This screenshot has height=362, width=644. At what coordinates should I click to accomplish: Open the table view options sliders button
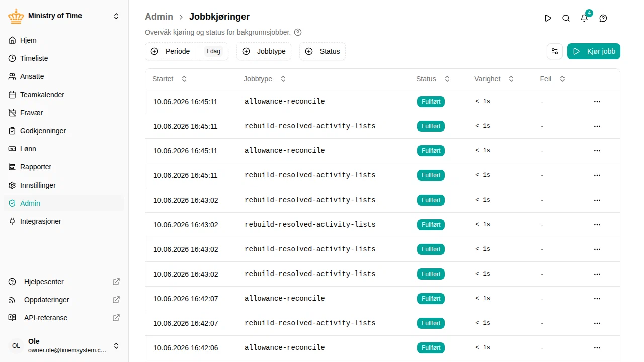click(555, 51)
